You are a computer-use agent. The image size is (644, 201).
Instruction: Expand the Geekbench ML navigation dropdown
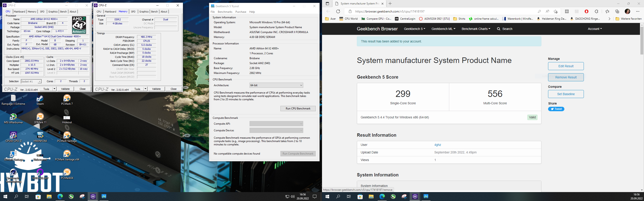point(443,29)
